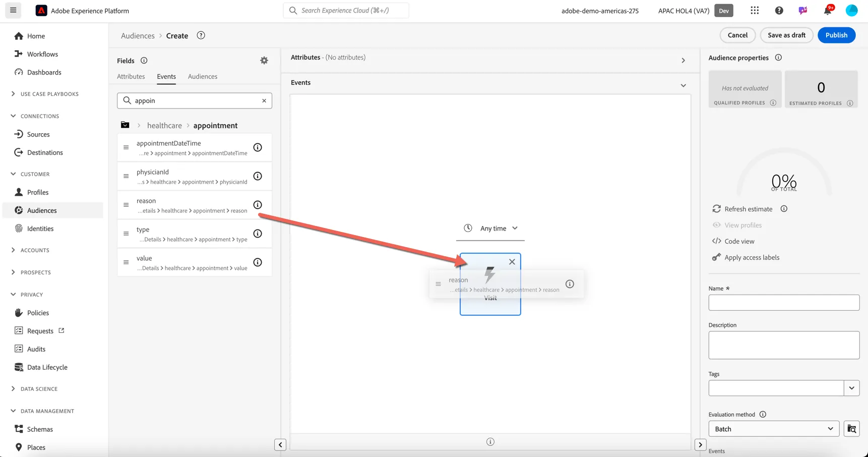The width and height of the screenshot is (868, 457).
Task: Click the Publish button
Action: click(x=836, y=35)
